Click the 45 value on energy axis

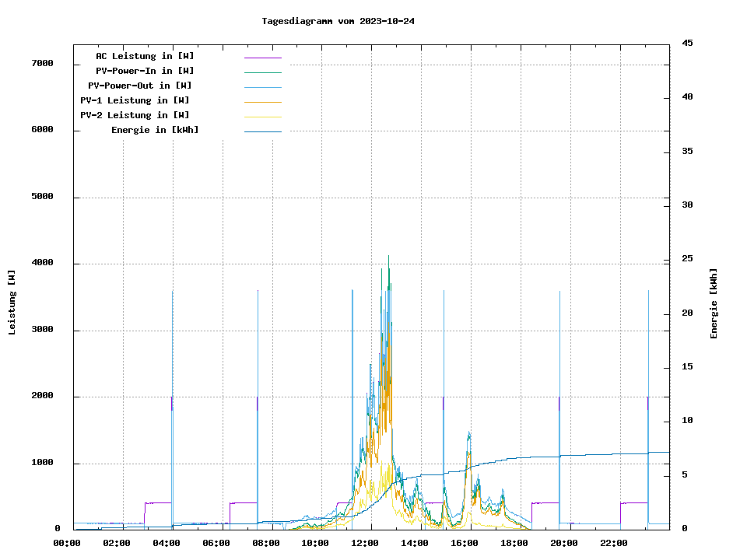click(687, 43)
